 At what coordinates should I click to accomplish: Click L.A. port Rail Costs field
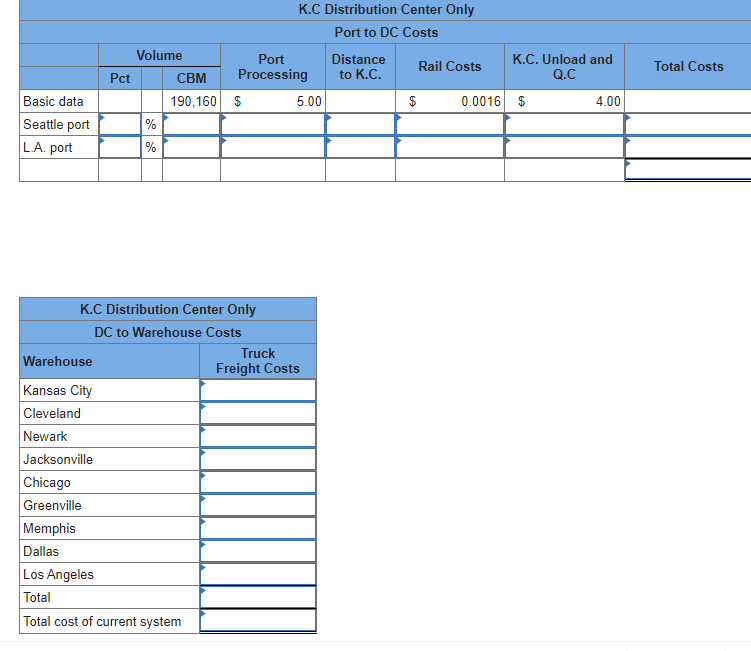click(x=450, y=147)
